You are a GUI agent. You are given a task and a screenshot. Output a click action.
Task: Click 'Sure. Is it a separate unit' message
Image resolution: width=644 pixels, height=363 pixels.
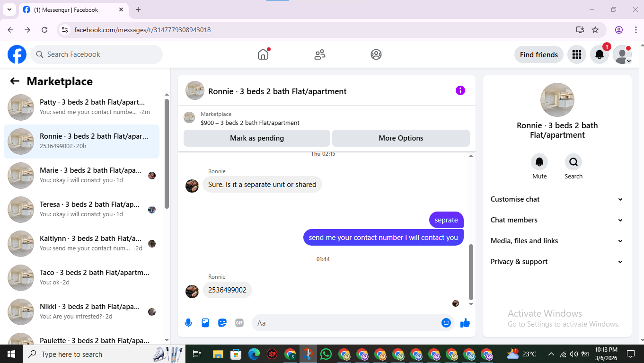pyautogui.click(x=262, y=185)
